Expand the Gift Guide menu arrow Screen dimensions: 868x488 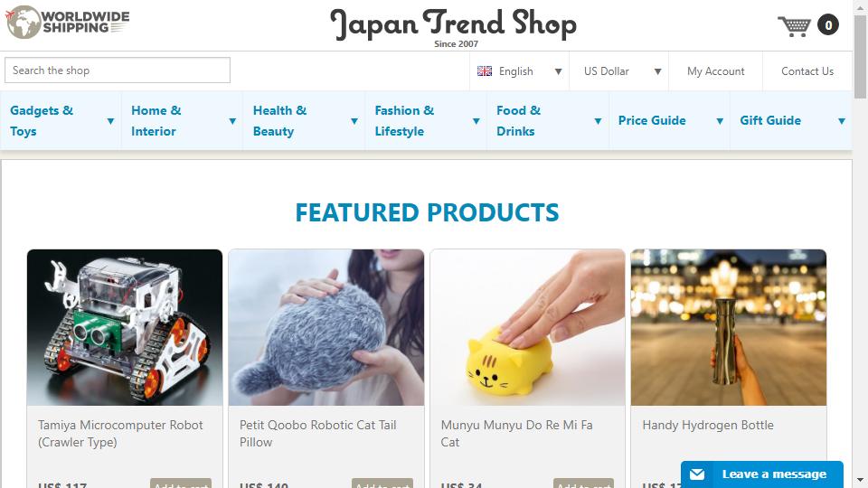pos(842,121)
